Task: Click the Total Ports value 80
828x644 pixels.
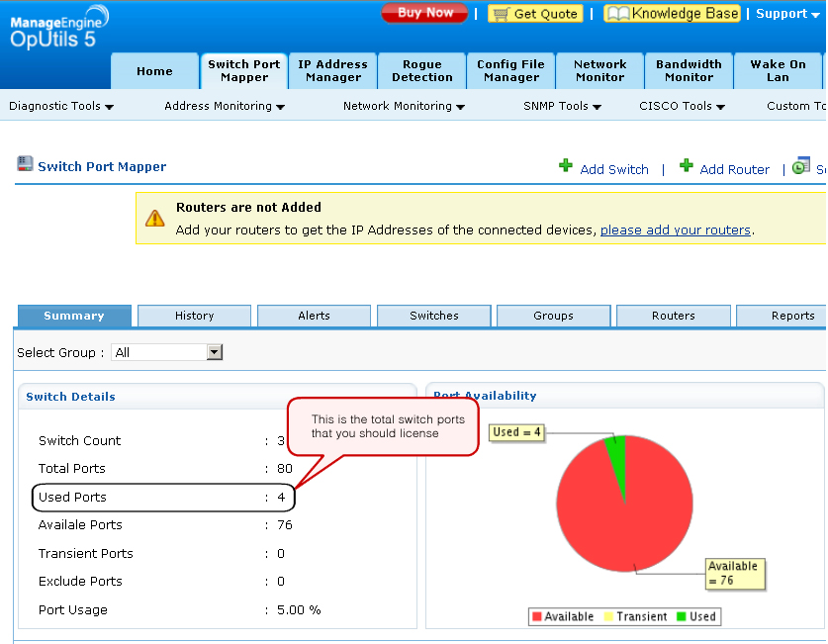Action: 285,469
